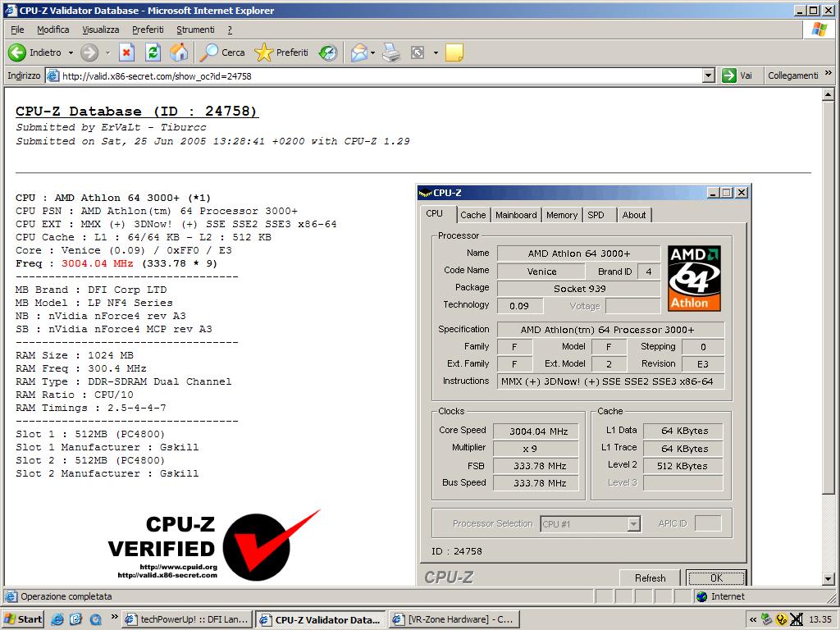Select CPU-Z Validator Database taskbar button
Screen dimensions: 840x630
tap(321, 619)
